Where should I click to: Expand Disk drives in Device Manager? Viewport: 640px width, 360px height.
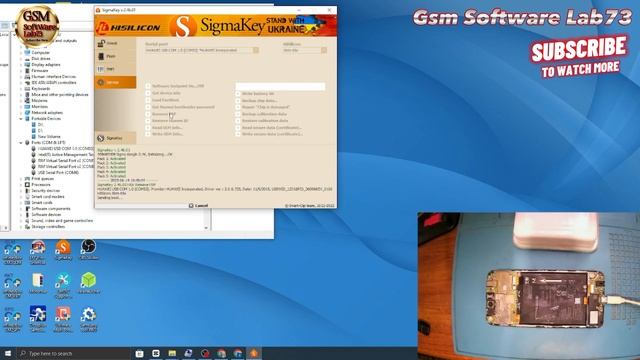[21, 59]
